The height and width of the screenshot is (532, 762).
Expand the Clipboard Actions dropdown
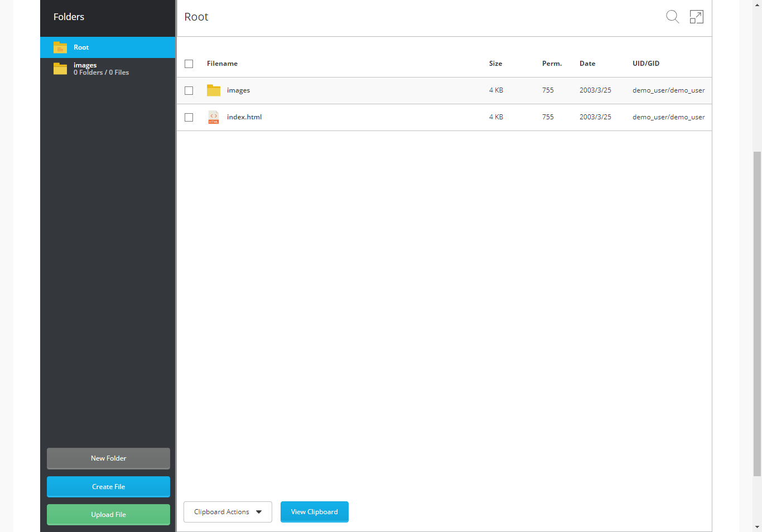coord(228,512)
